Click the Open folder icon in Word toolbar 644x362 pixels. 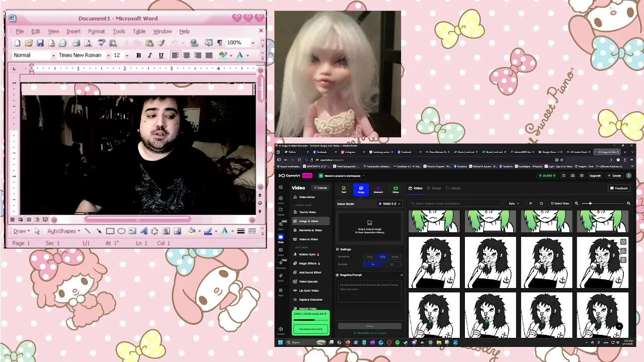tap(29, 43)
